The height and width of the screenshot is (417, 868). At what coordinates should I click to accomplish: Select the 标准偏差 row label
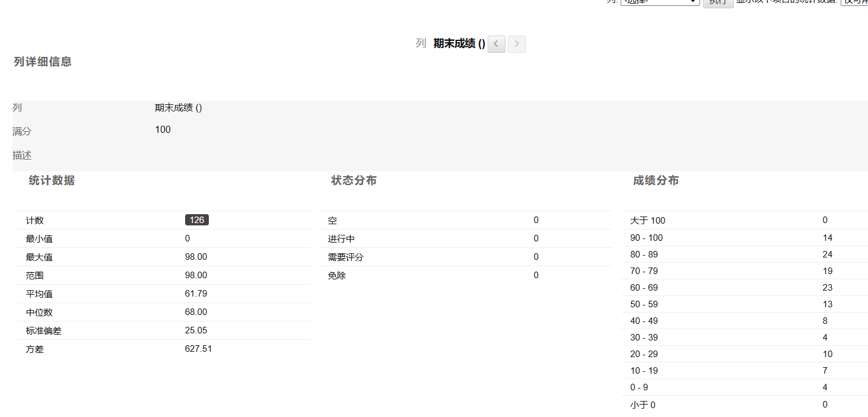tap(43, 331)
